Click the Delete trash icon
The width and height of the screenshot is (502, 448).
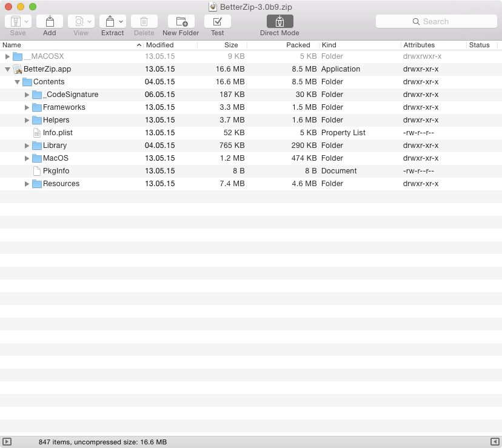click(x=144, y=21)
